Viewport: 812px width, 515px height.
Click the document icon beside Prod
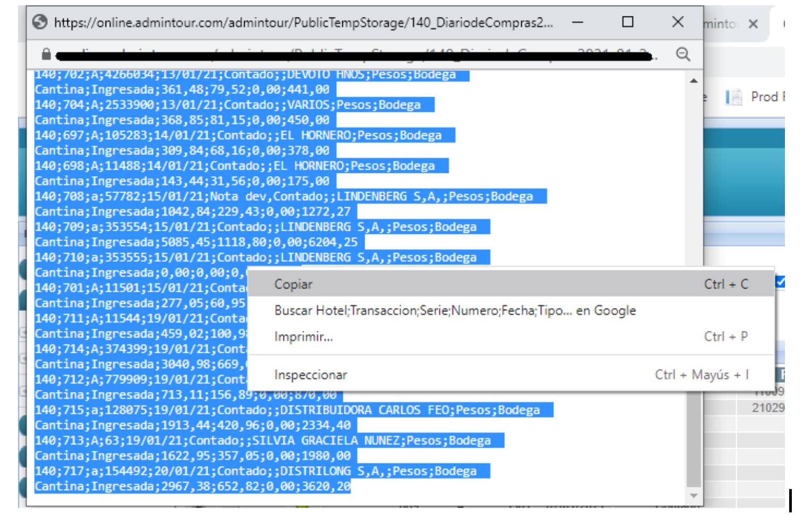click(733, 97)
